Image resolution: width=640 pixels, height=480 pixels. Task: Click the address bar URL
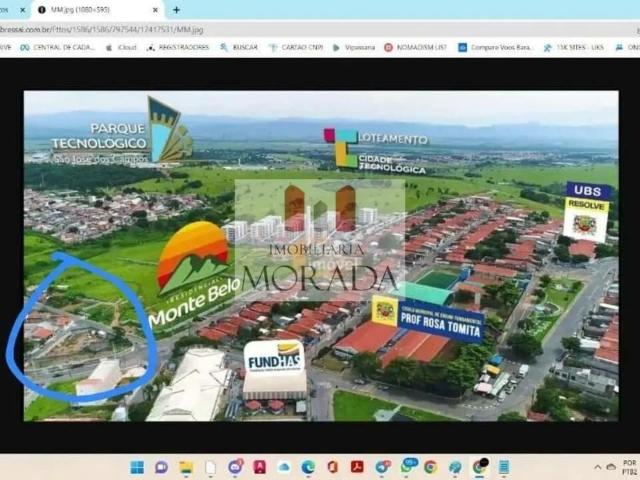102,30
